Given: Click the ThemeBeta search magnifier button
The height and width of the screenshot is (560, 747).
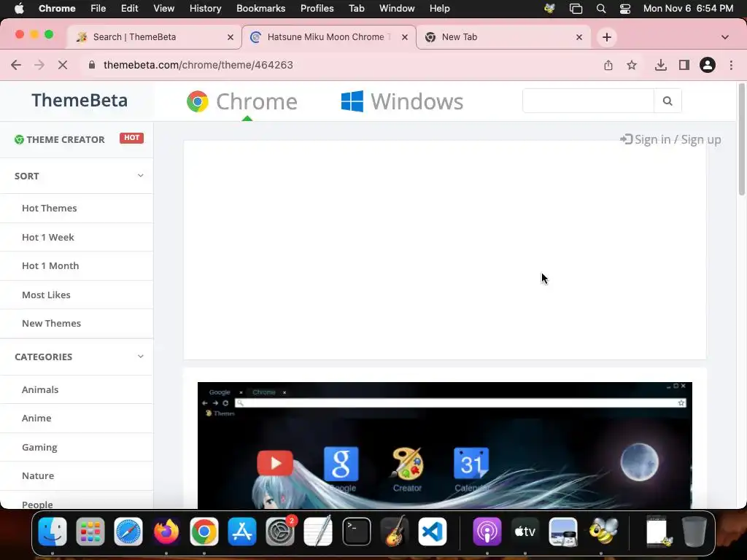Looking at the screenshot, I should click(667, 101).
